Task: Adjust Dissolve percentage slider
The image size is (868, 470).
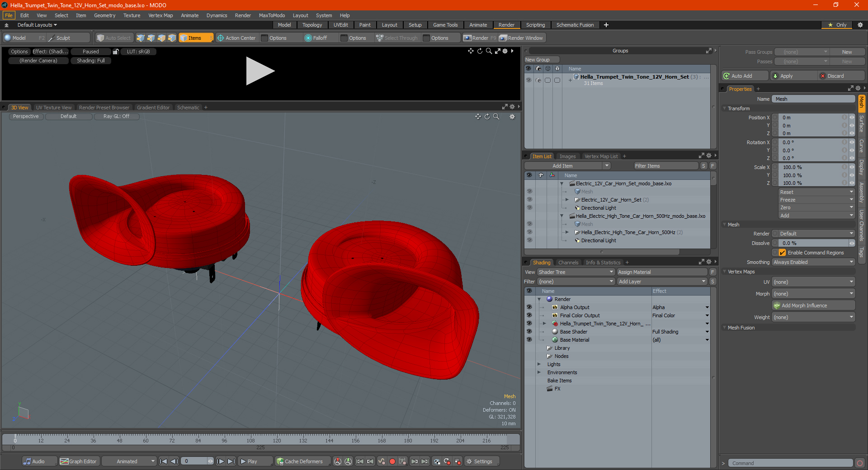Action: tap(814, 243)
